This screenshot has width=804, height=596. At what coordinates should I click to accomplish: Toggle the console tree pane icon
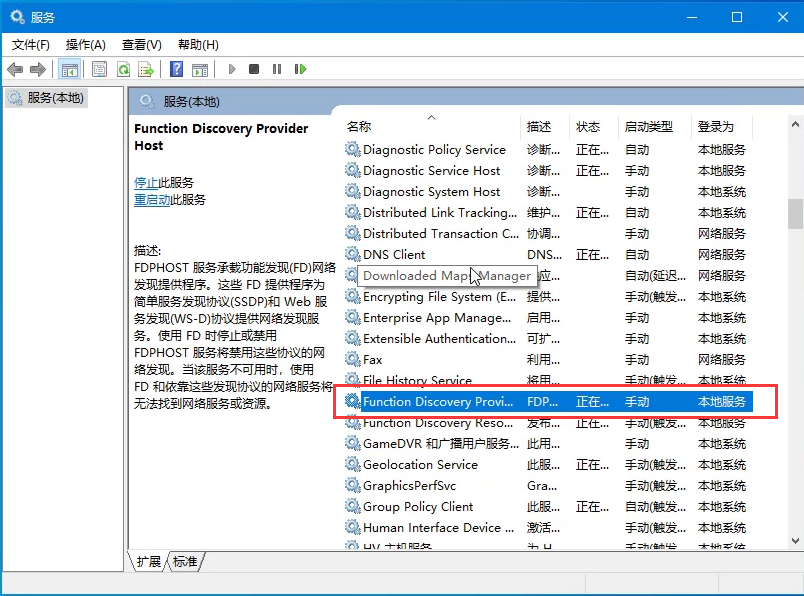(69, 69)
